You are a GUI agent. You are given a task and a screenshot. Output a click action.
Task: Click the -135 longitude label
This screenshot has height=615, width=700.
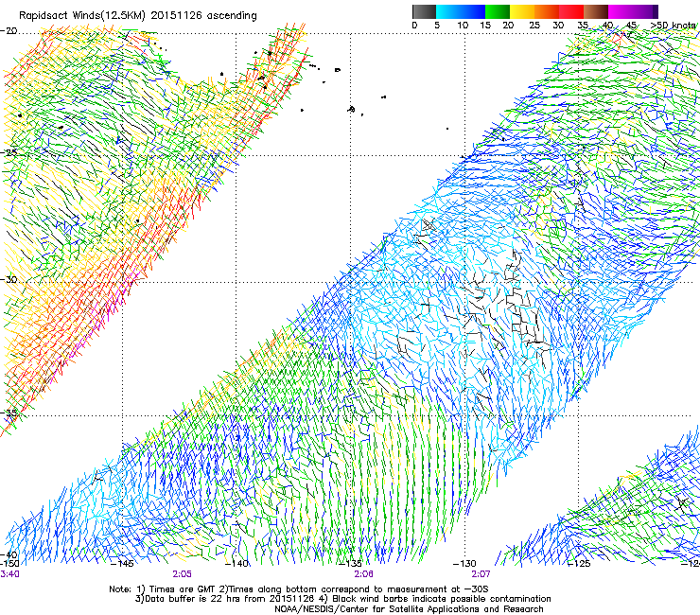click(350, 563)
